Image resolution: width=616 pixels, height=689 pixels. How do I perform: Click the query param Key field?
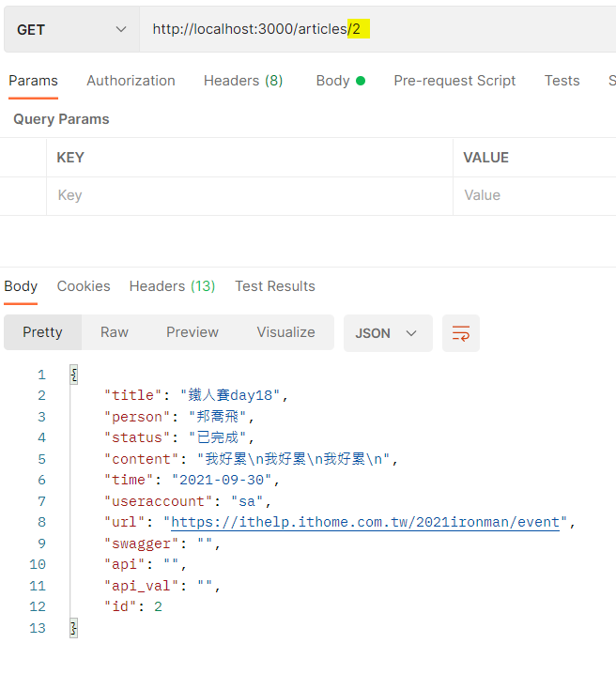coord(249,195)
